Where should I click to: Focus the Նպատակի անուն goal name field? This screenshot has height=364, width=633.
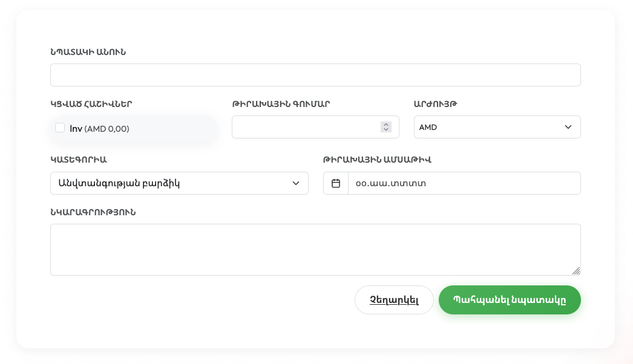pyautogui.click(x=315, y=75)
